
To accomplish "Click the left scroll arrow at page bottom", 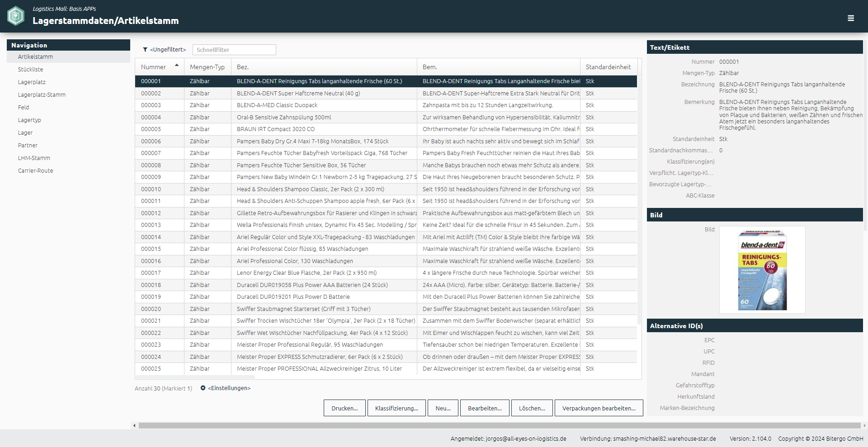I will click(134, 425).
